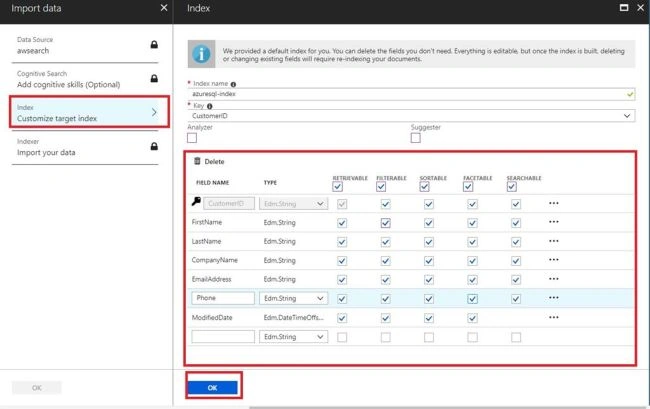Check Retrievable in the empty new row

pos(342,337)
